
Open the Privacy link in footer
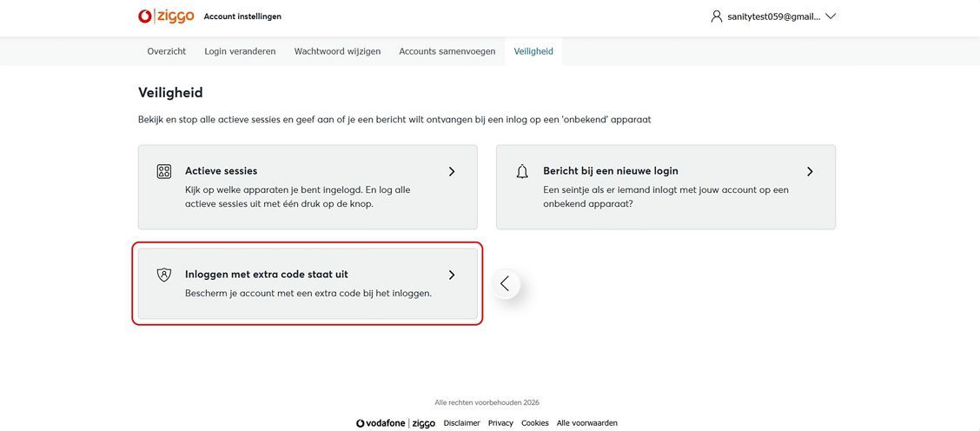[500, 423]
